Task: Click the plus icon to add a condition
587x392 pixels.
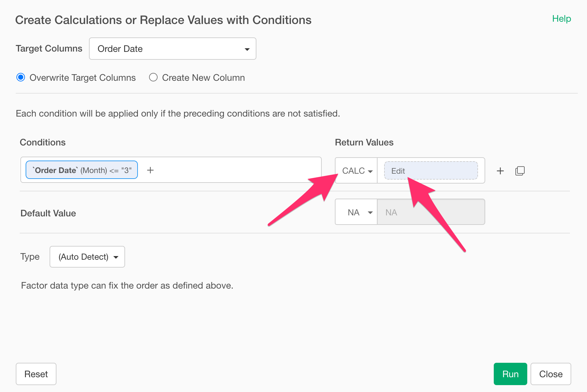Action: click(150, 170)
